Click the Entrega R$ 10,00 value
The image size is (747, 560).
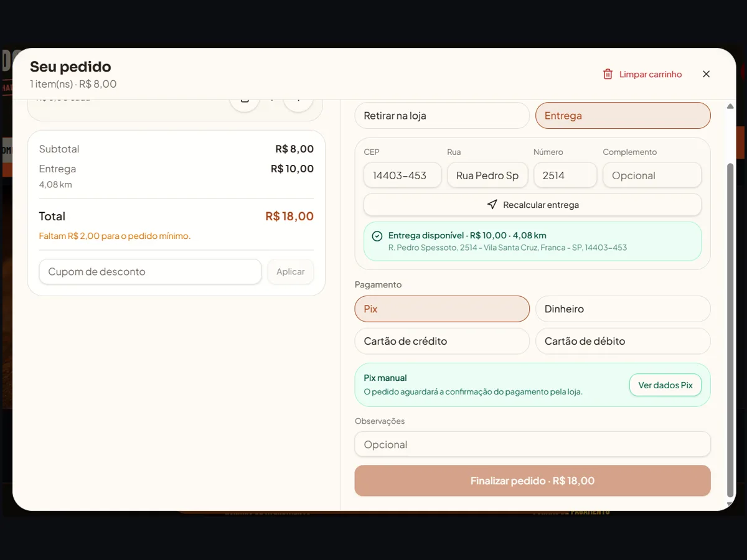pyautogui.click(x=292, y=169)
